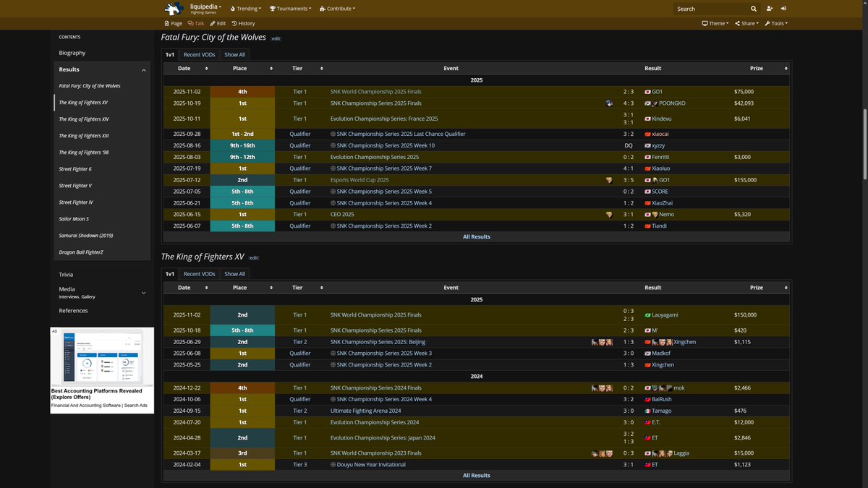Click globe icon beside Douyu New Year Invitational
The image size is (868, 488).
tap(333, 465)
